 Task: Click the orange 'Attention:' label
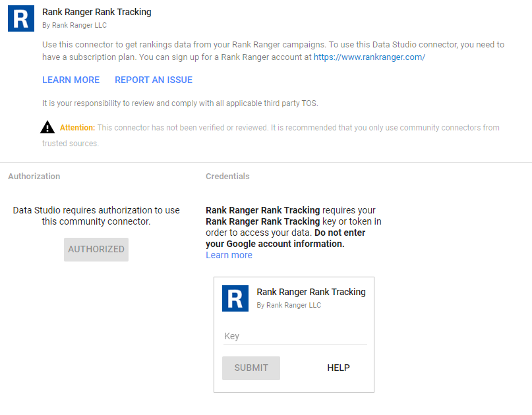(77, 128)
